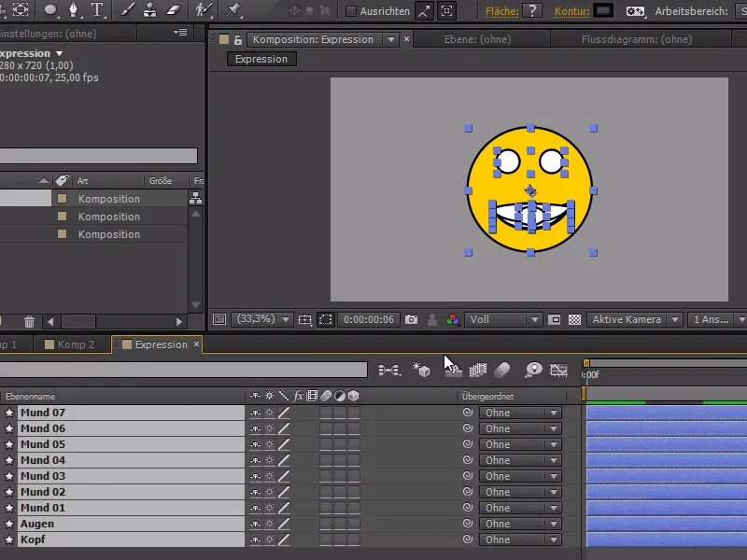Close the Komposition: Expression viewer panel
The image size is (747, 560).
click(406, 39)
